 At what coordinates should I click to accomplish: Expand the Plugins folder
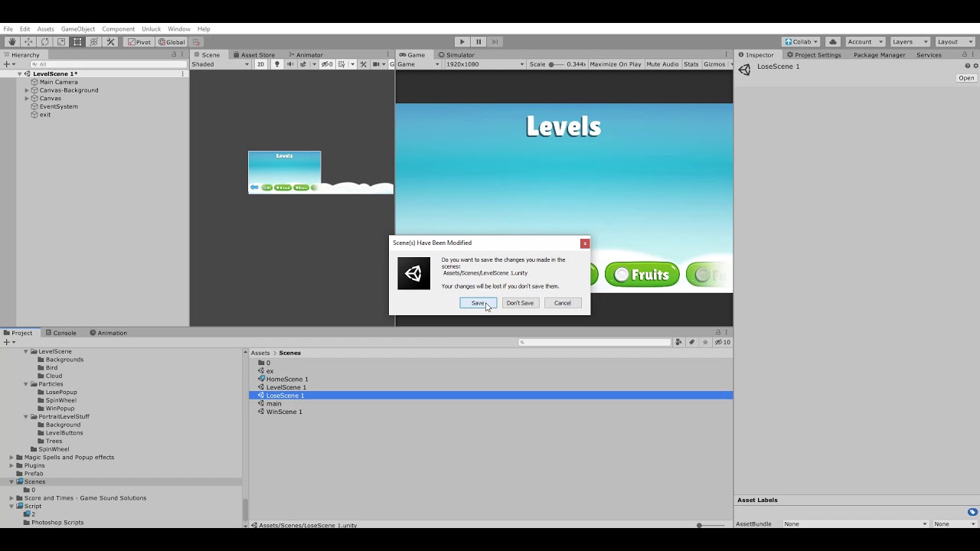11,465
